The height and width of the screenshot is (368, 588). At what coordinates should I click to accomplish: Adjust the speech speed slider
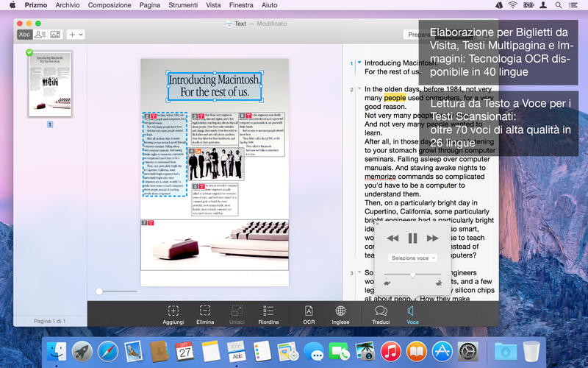tap(412, 275)
